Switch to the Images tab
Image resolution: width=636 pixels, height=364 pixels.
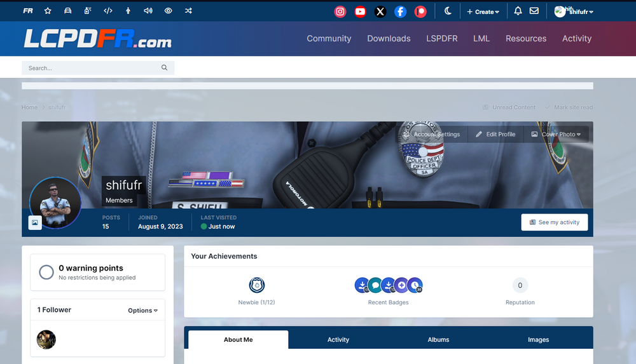click(x=538, y=340)
